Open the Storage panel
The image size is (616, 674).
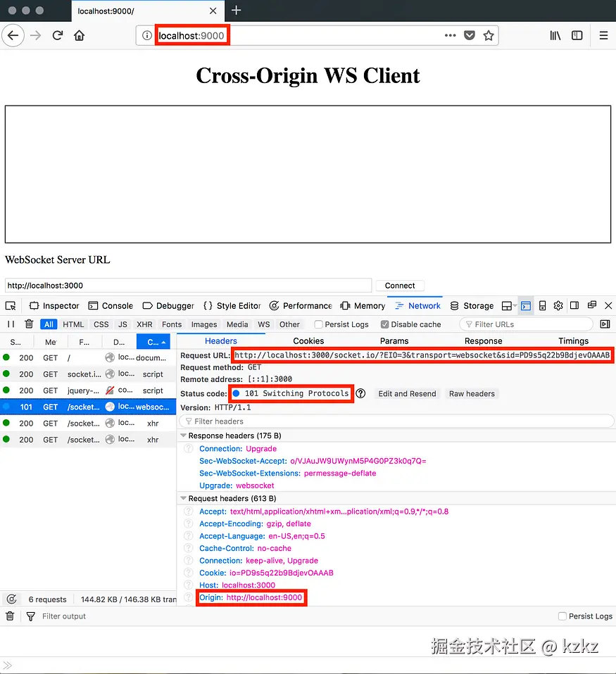click(x=472, y=305)
